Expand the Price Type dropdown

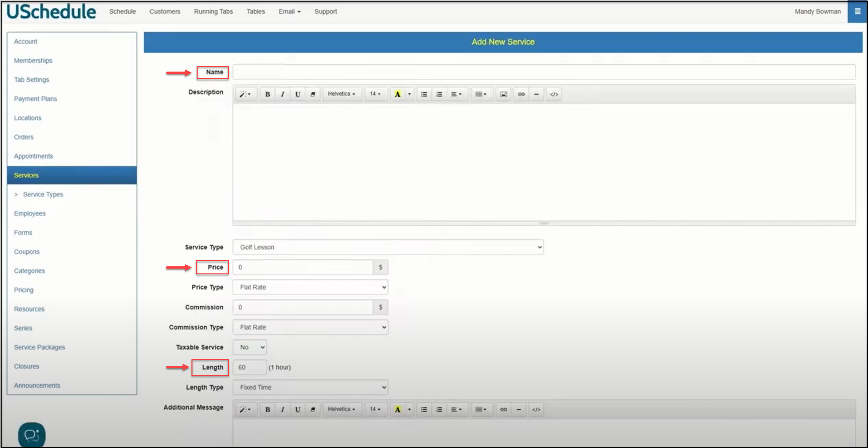coord(310,287)
